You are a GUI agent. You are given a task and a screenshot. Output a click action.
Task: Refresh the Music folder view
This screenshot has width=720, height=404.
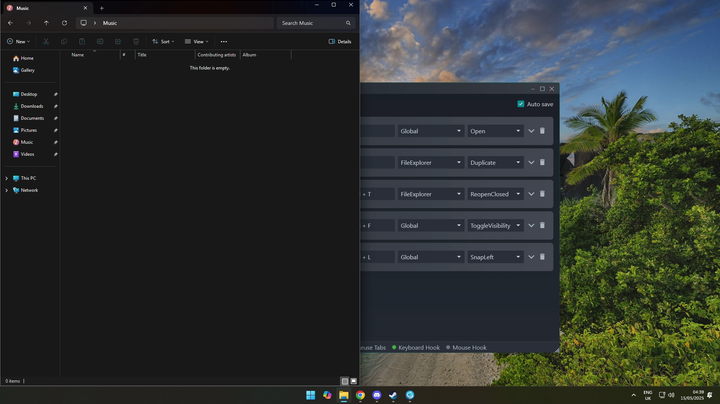tap(64, 23)
